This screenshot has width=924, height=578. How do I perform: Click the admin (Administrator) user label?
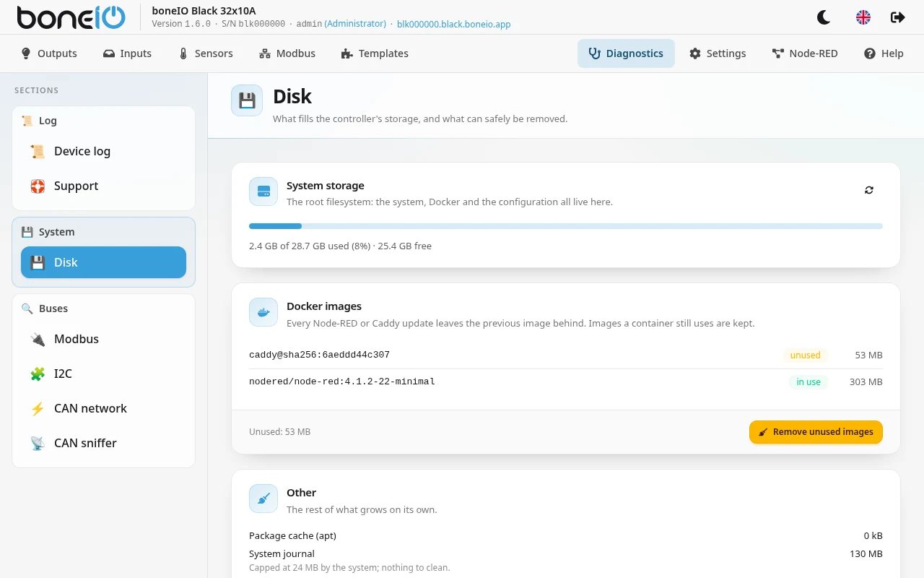tap(341, 24)
